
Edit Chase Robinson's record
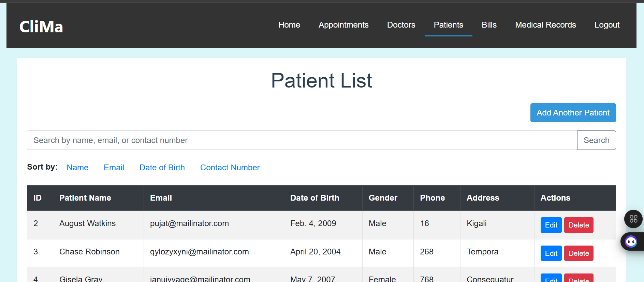[x=551, y=253]
